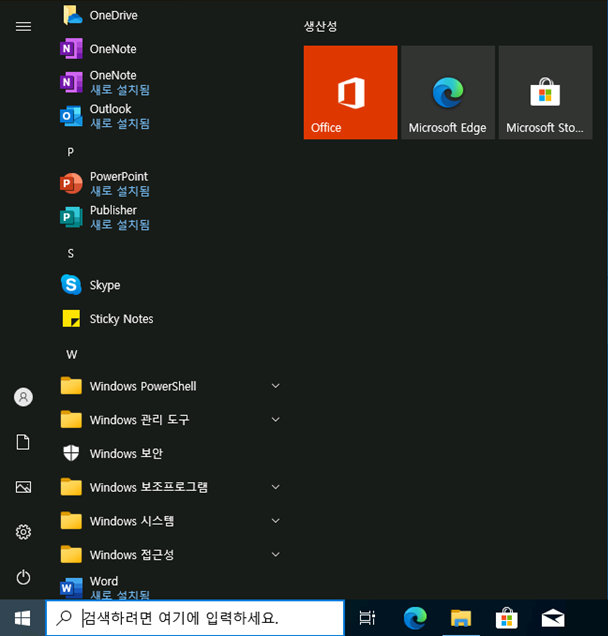
Task: Open the Windows 접근성 folder
Action: coord(170,554)
